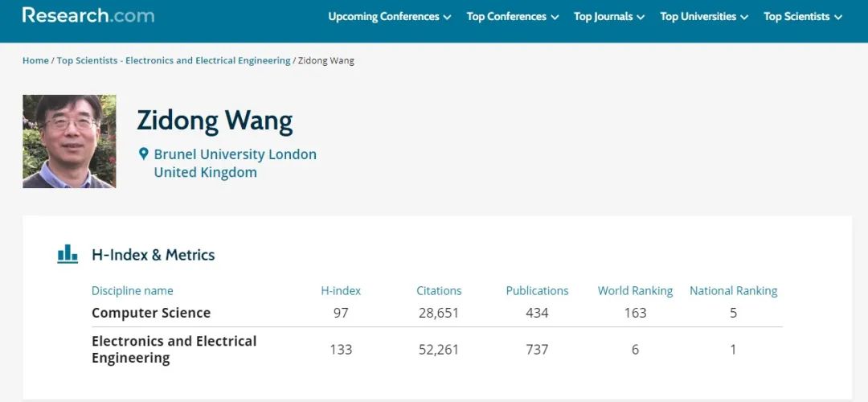Click the Brunel University London link
The width and height of the screenshot is (868, 402).
[235, 154]
